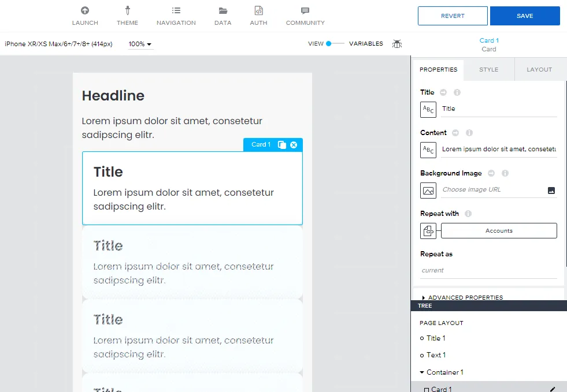Image resolution: width=567 pixels, height=392 pixels.
Task: Click the Revert button
Action: coord(453,16)
